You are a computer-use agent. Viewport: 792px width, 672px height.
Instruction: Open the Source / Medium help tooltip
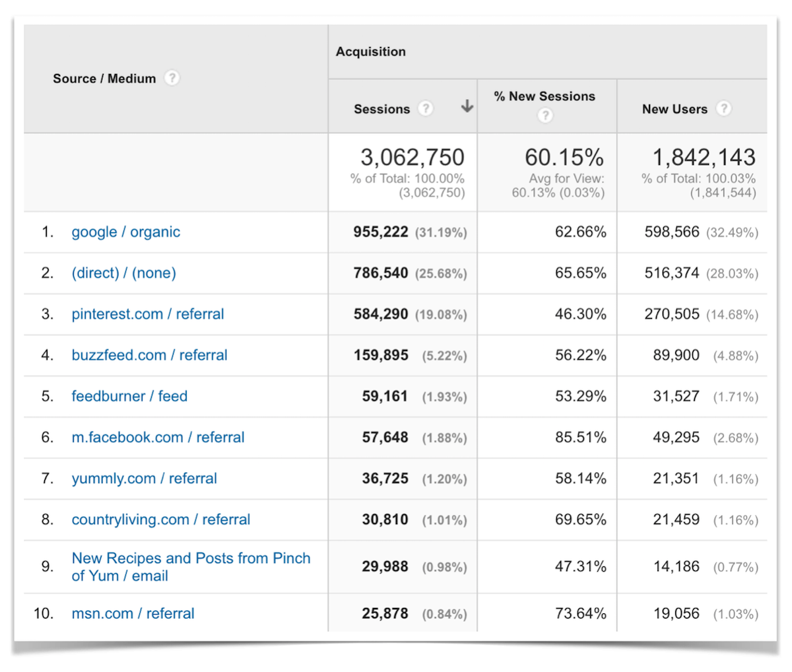coord(172,78)
